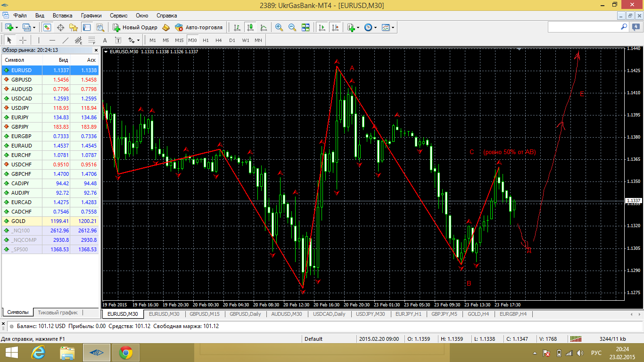
Task: Select the trendline drawing tool
Action: (x=66, y=40)
